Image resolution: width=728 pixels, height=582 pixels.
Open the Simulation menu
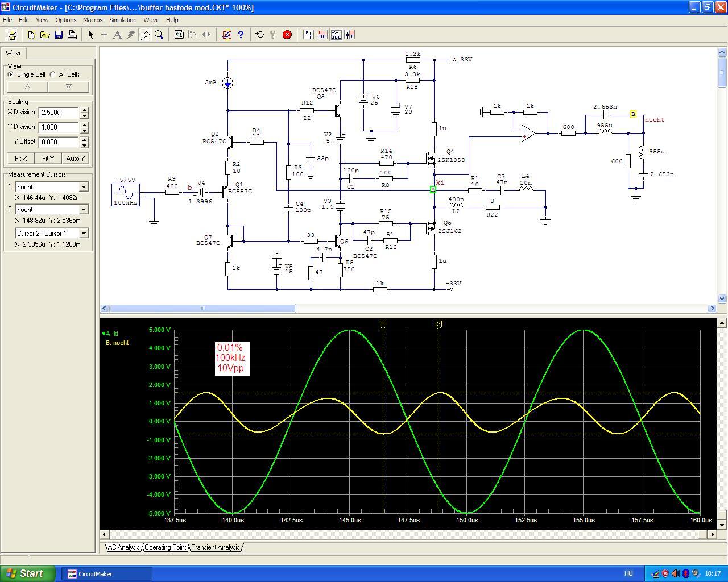[123, 20]
